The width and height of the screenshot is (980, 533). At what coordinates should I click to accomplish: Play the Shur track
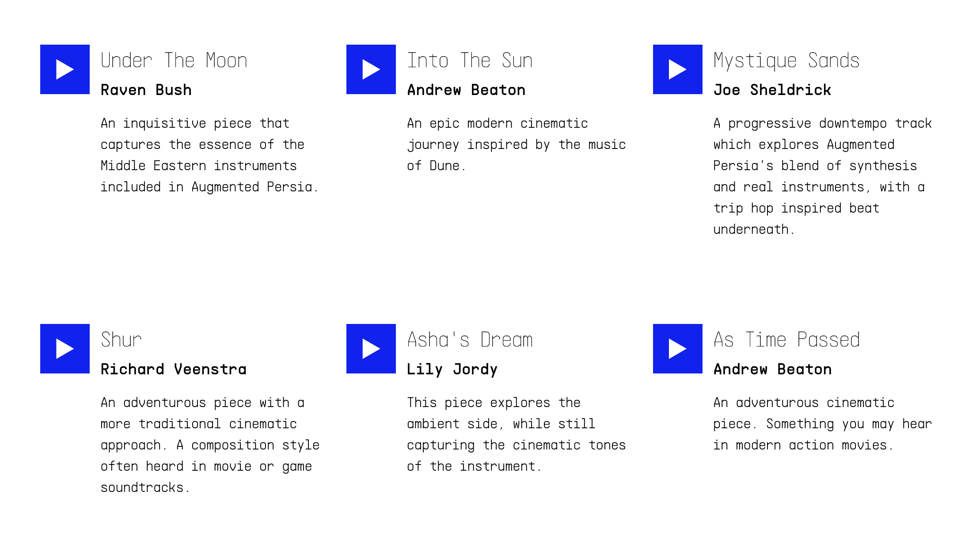point(65,349)
